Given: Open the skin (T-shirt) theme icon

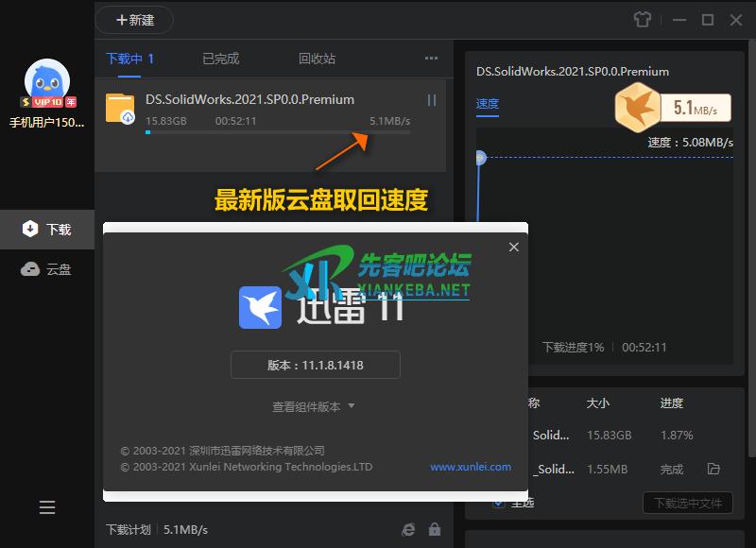Looking at the screenshot, I should pos(642,20).
